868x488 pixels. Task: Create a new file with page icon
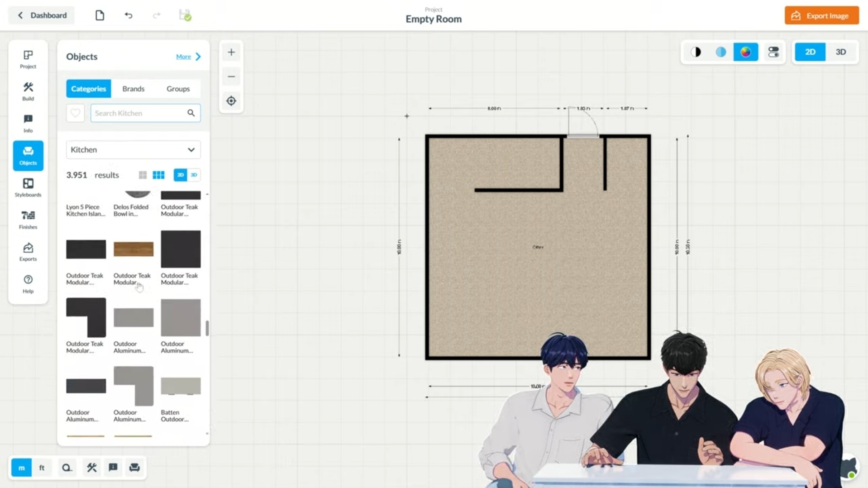click(x=100, y=15)
